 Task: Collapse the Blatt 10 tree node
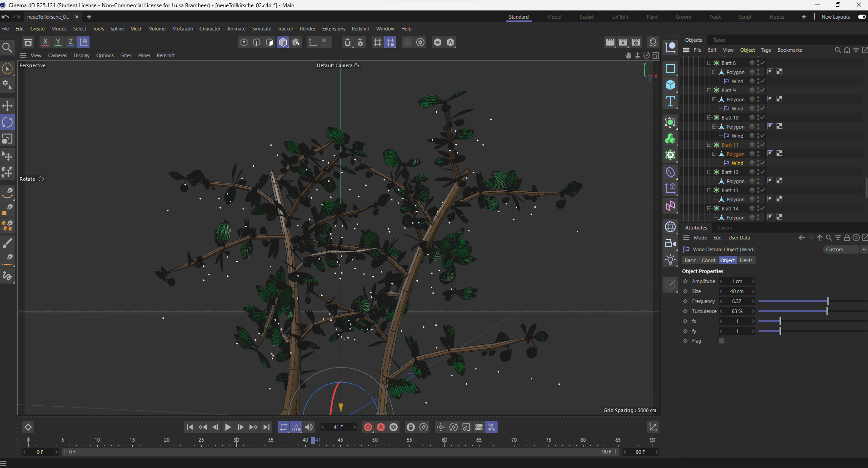709,118
